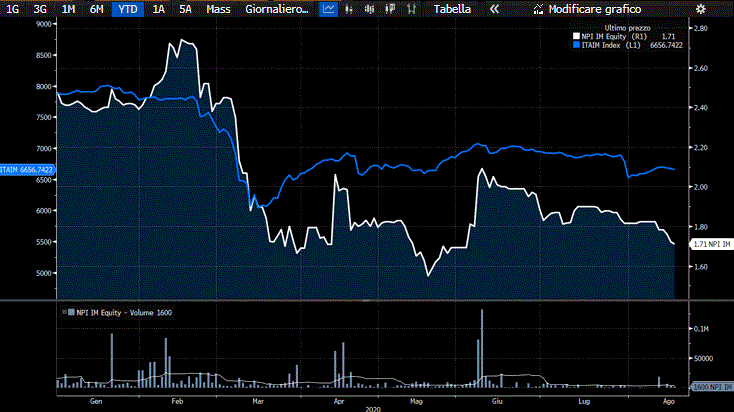Click white NPI IM Equity legend swatch
Screen dimensions: 734x412
point(576,36)
